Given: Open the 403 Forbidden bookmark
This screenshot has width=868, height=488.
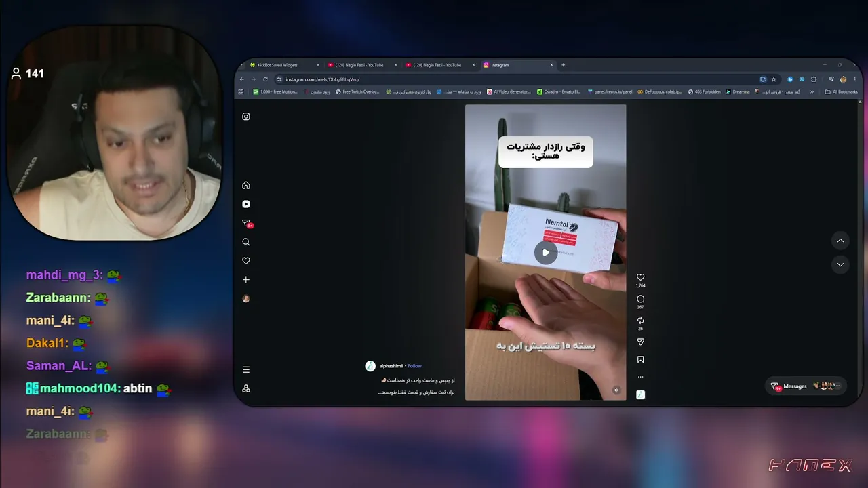Looking at the screenshot, I should coord(704,91).
